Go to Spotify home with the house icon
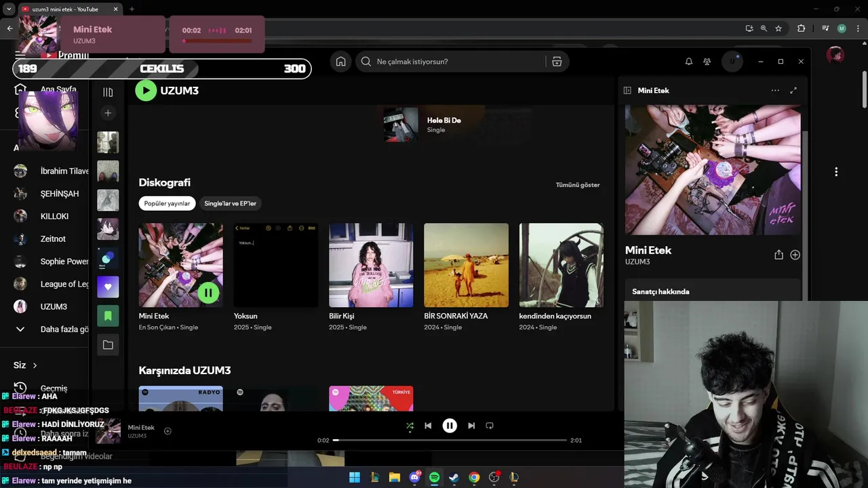This screenshot has width=868, height=488. 340,62
